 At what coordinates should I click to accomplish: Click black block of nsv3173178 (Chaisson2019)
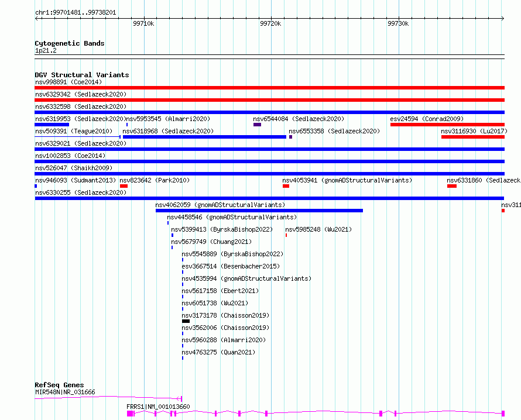pos(186,321)
